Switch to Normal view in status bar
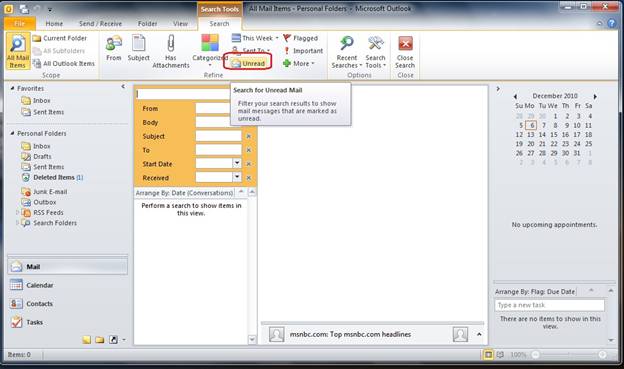 [488, 354]
